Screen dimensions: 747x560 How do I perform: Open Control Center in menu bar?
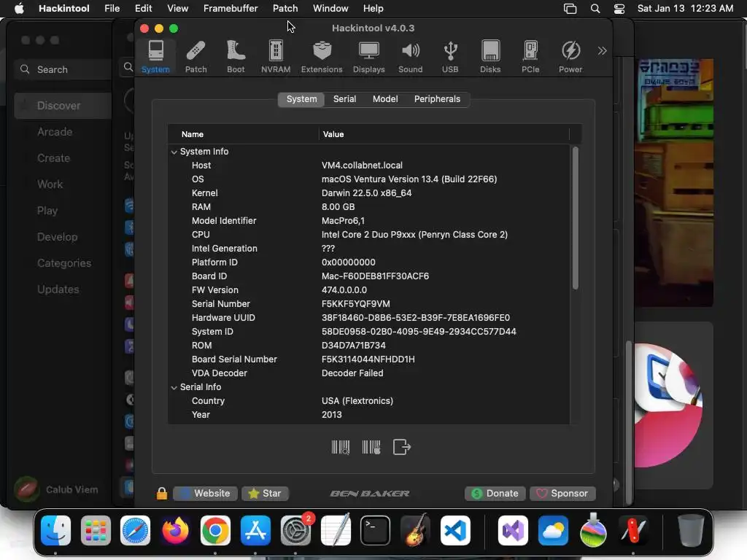(619, 8)
